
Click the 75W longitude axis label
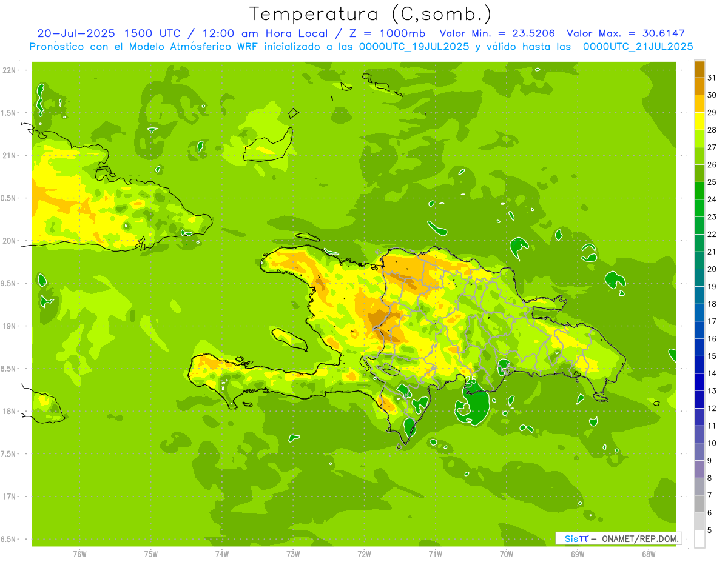(151, 554)
